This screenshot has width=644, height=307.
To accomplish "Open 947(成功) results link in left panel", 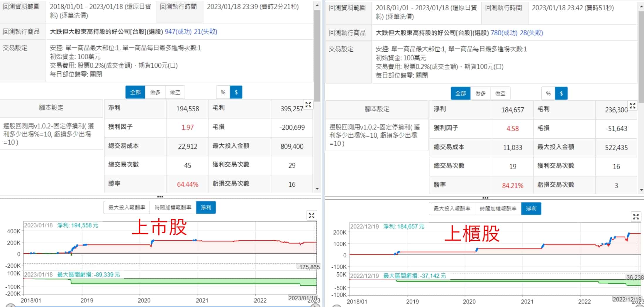I will 178,32.
